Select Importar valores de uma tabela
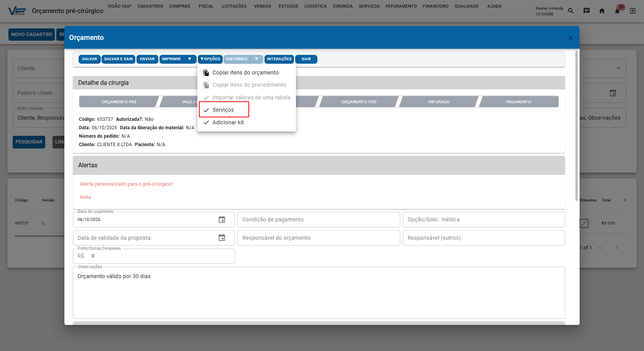The image size is (644, 351). (246, 97)
